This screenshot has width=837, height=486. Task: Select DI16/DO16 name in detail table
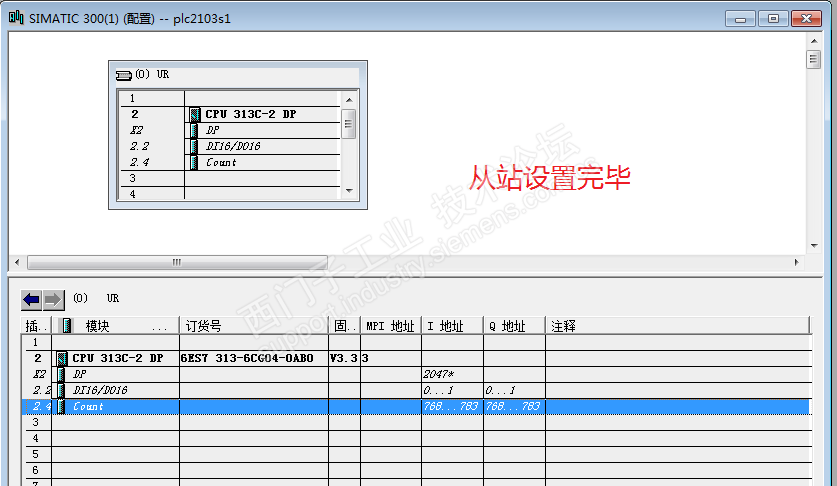pos(100,390)
